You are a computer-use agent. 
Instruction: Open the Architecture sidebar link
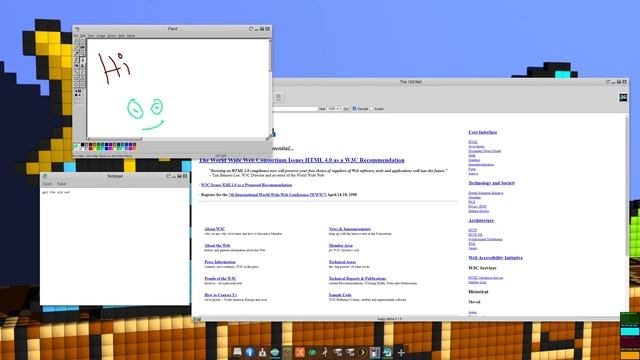[x=481, y=220]
